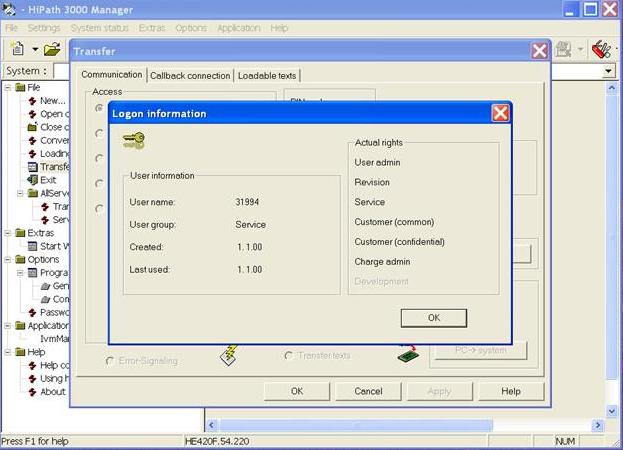Click the Transfer item icon in tree
The image size is (623, 450).
tap(33, 167)
